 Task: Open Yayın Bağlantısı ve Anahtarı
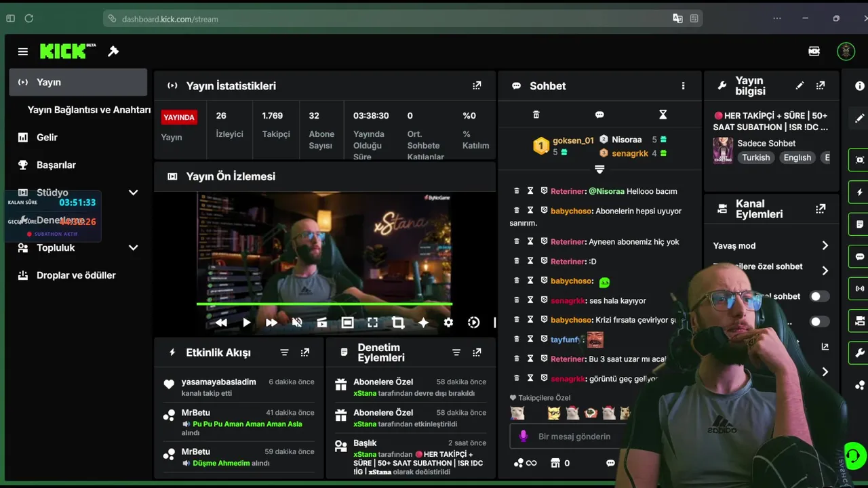pyautogui.click(x=89, y=110)
